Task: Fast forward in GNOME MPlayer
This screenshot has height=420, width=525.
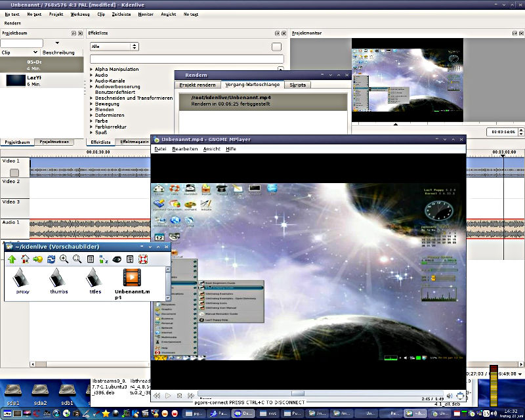Action: tap(191, 396)
